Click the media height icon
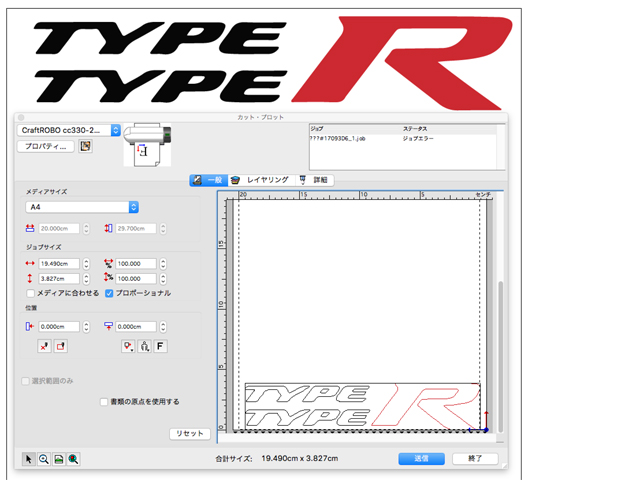Viewport: 640px width, 480px height. (x=108, y=228)
